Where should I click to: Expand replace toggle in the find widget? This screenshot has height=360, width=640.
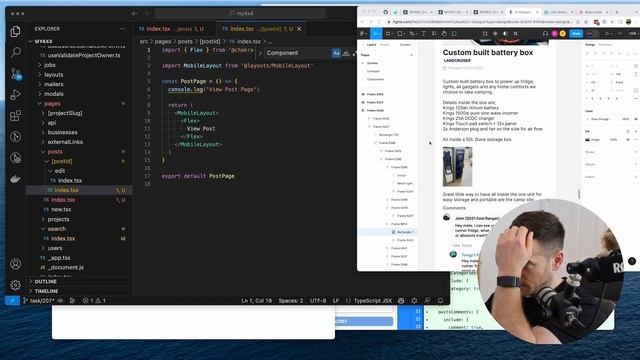coord(260,53)
